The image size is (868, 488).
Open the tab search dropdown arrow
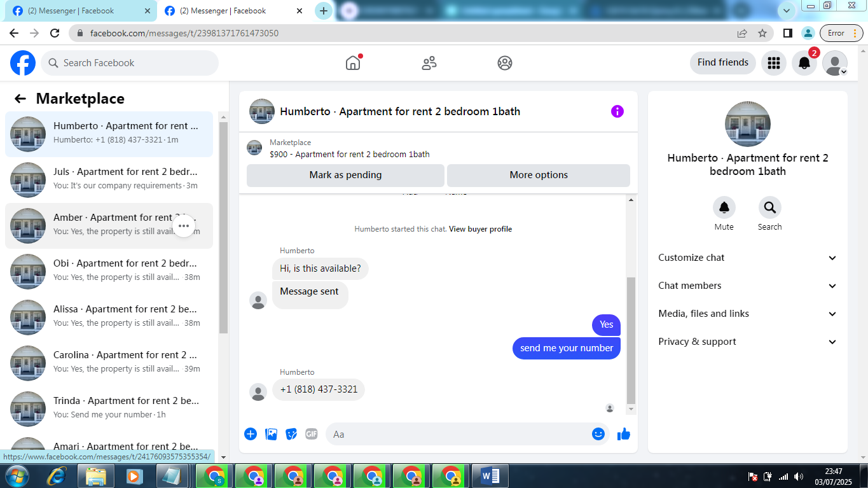tap(787, 11)
